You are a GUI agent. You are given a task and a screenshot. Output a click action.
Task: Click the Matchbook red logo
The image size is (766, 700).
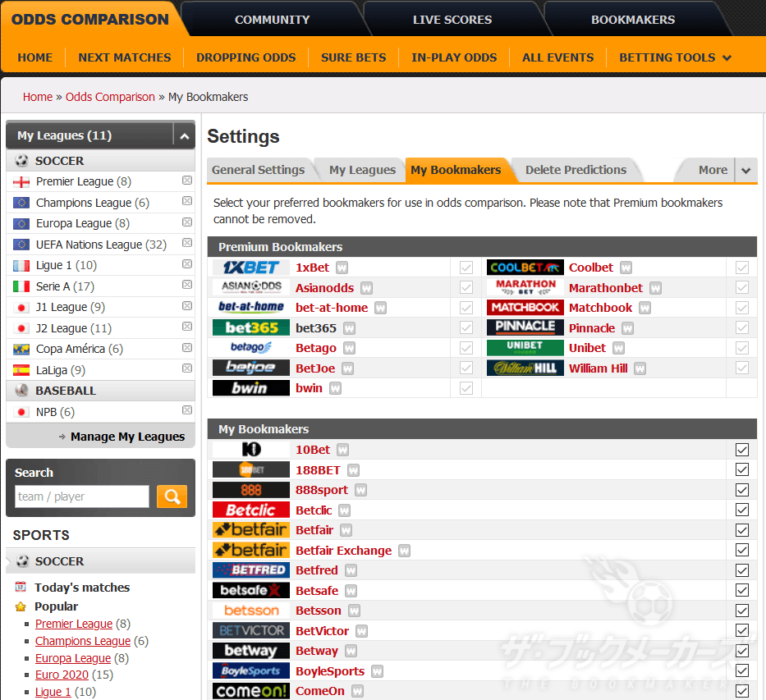click(x=525, y=308)
